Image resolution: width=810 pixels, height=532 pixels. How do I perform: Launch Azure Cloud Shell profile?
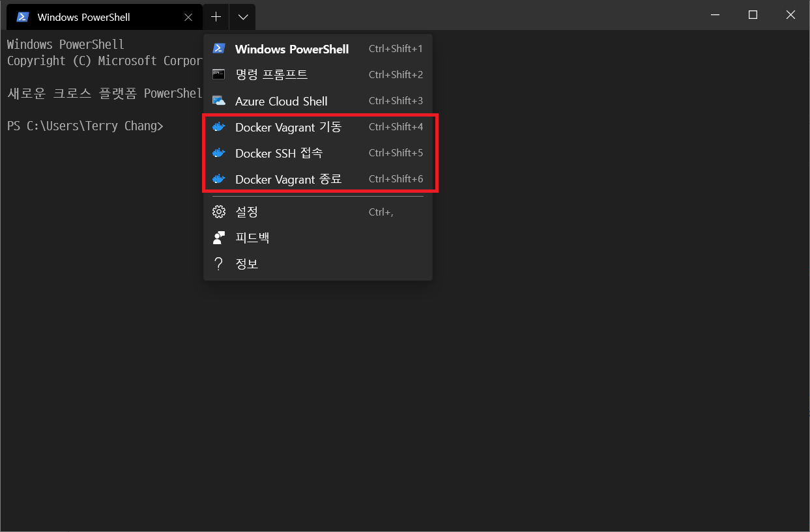click(x=318, y=101)
